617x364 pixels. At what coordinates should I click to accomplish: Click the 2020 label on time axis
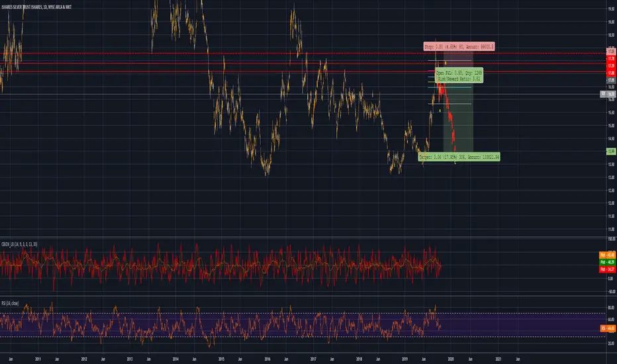click(451, 359)
